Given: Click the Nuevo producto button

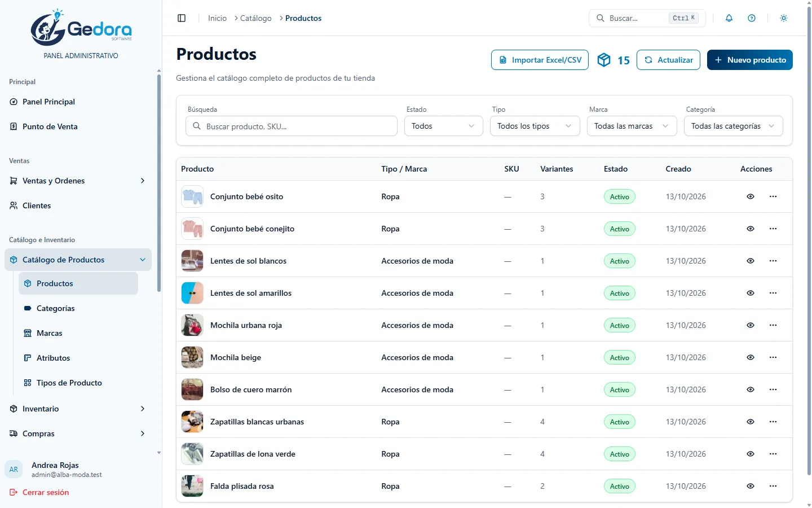Looking at the screenshot, I should point(750,60).
